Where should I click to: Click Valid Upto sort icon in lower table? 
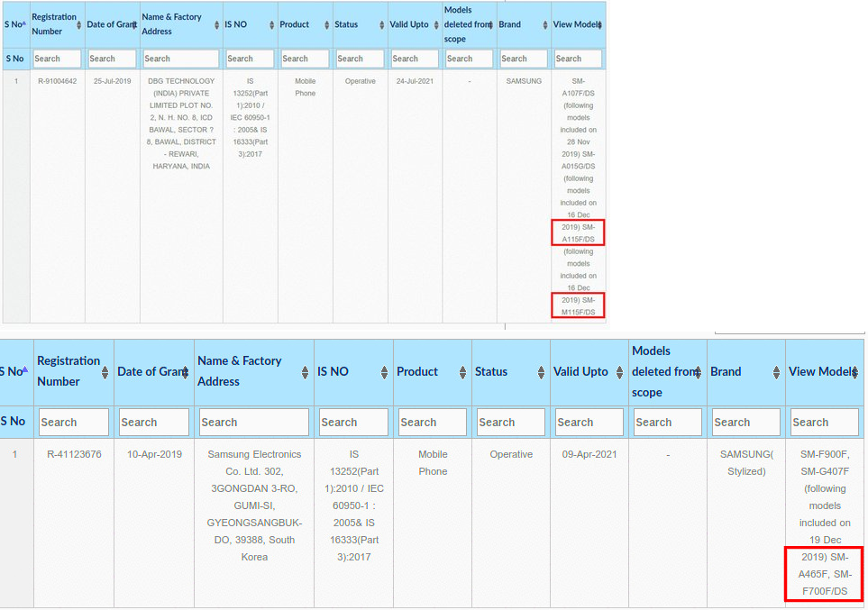click(622, 372)
